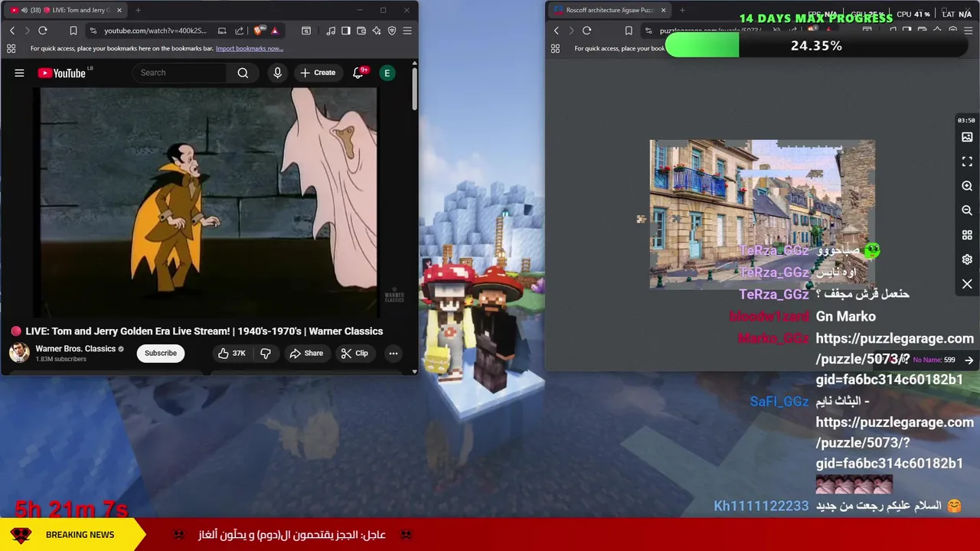Open Brave Wallet icon in YouTube window
The image size is (980, 551).
361,31
